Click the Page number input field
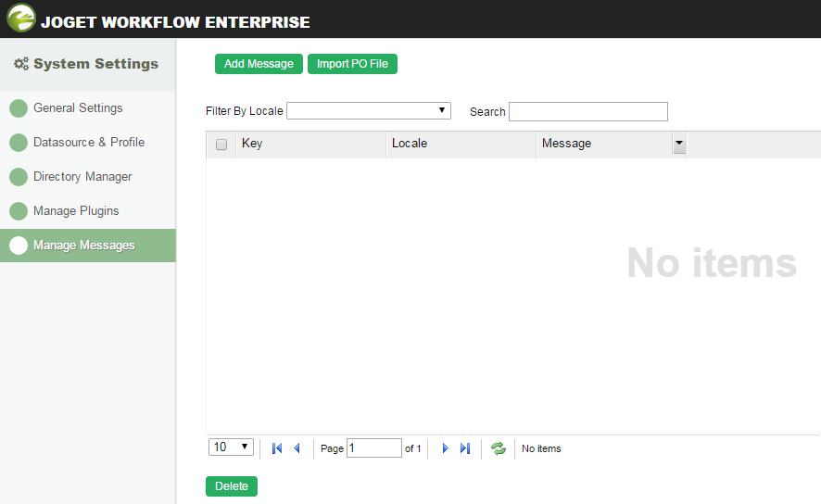The height and width of the screenshot is (504, 821). pyautogui.click(x=373, y=448)
